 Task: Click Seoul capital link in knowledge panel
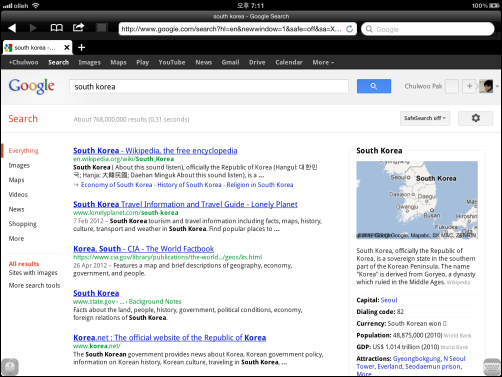[389, 300]
